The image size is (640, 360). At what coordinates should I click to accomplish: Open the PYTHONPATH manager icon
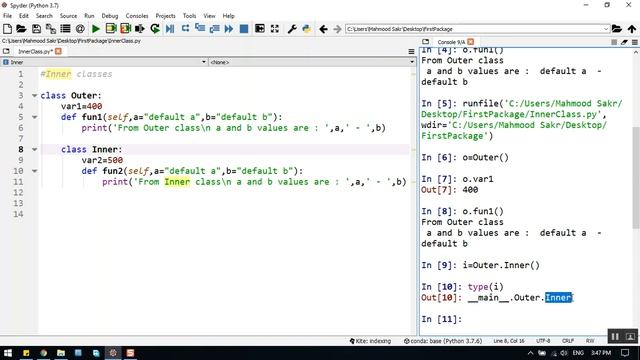tap(306, 29)
